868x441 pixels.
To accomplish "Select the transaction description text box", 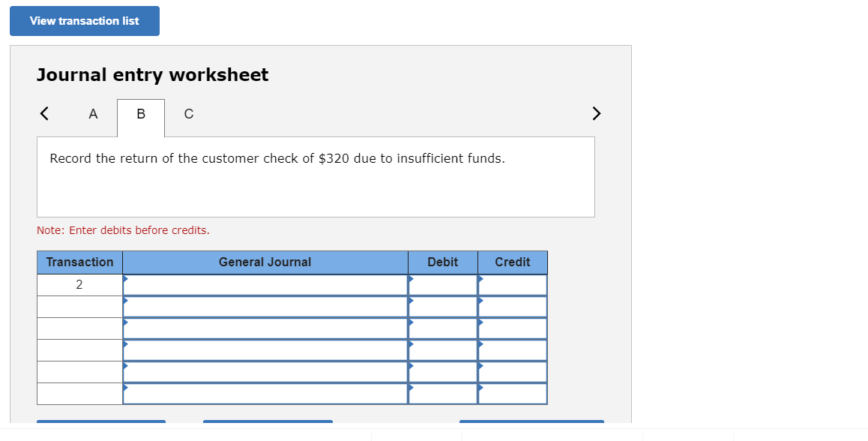I will [316, 176].
